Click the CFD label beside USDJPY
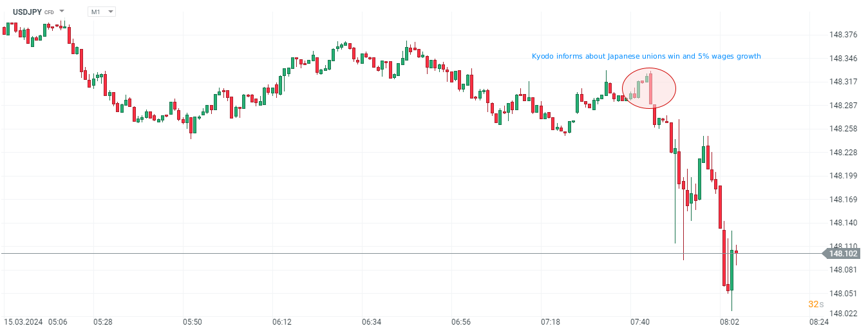 click(x=49, y=12)
